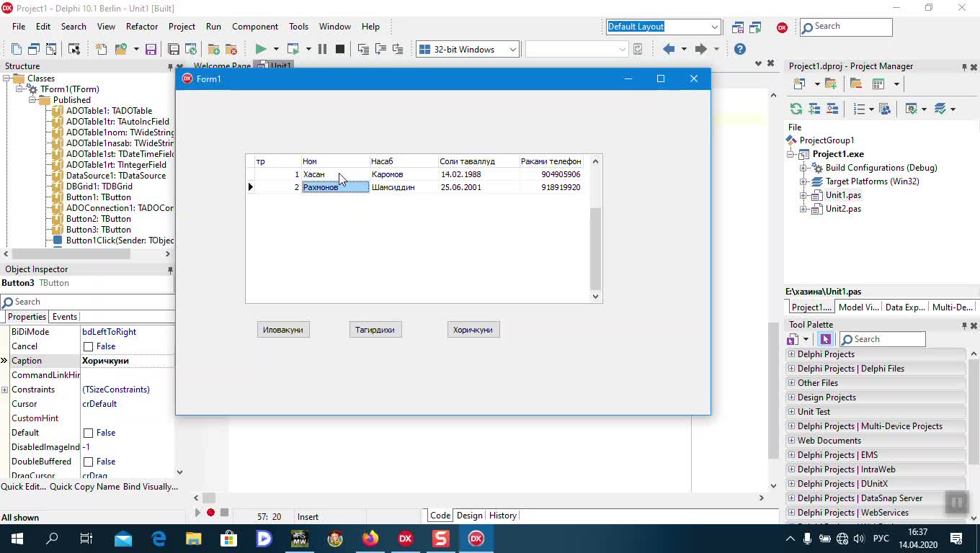Screen dimensions: 980x553
Task: Click the Quick Edit... link
Action: pyautogui.click(x=24, y=487)
